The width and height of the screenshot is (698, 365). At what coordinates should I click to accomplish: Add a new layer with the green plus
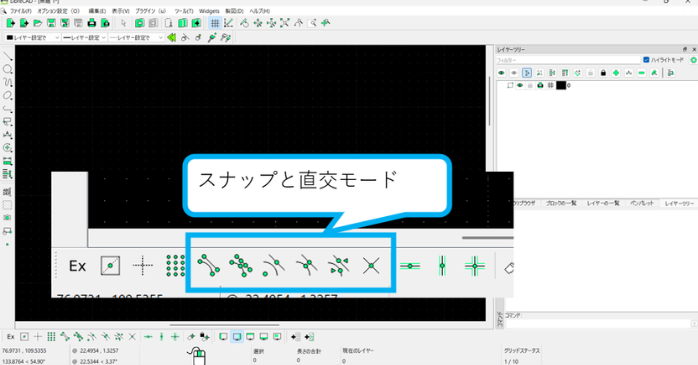click(x=616, y=73)
